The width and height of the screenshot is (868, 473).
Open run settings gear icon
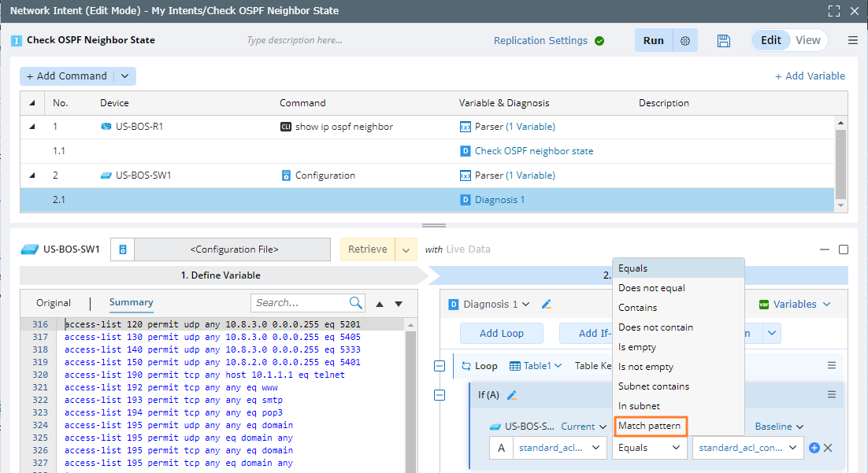(685, 41)
